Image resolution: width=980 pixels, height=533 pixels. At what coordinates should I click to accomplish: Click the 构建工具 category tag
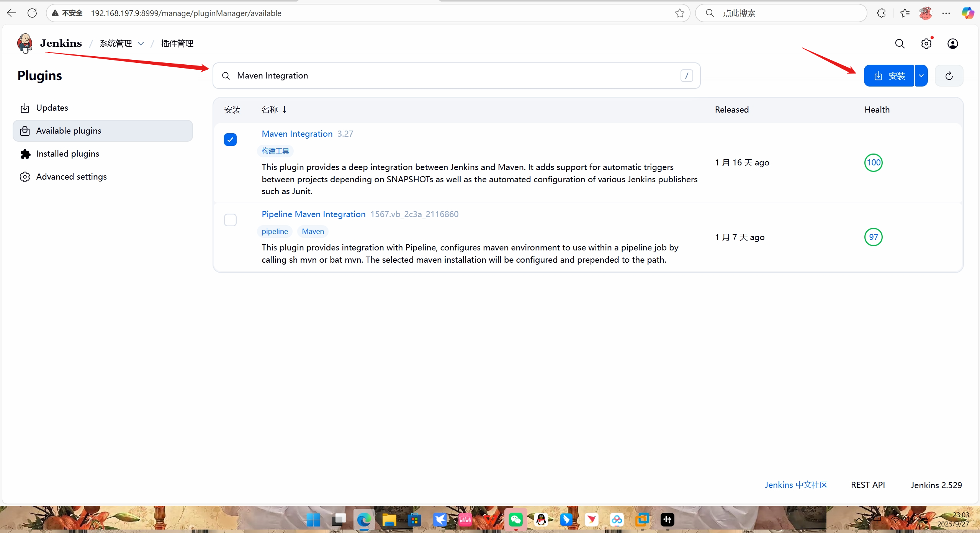(275, 151)
